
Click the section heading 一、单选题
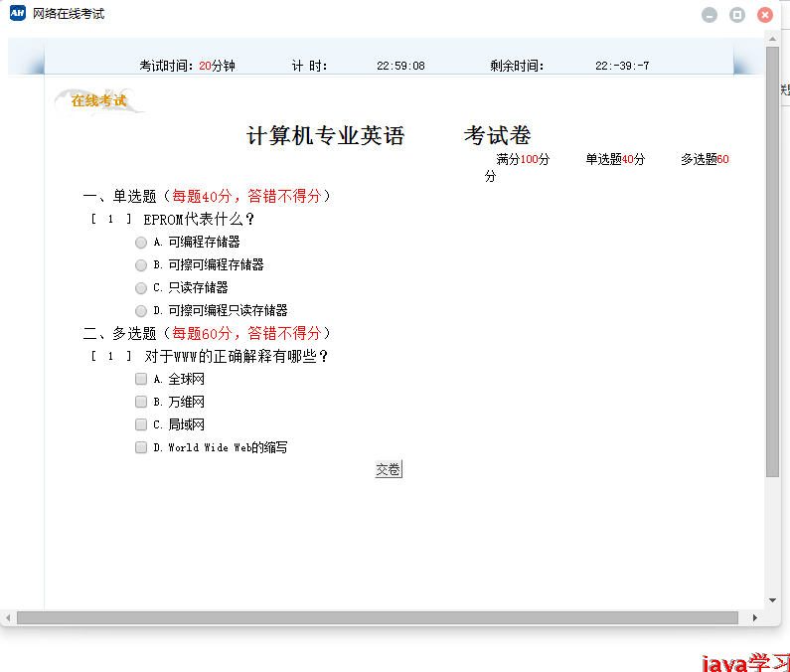[120, 196]
